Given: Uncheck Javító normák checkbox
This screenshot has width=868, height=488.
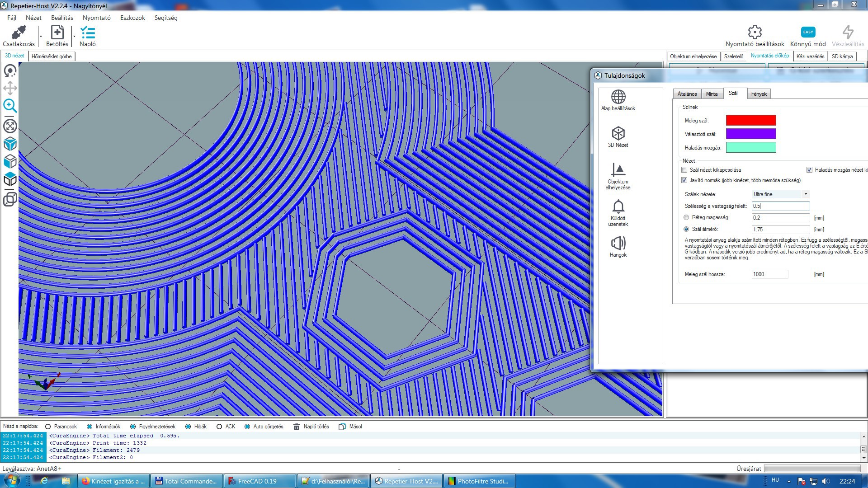Looking at the screenshot, I should pyautogui.click(x=684, y=180).
